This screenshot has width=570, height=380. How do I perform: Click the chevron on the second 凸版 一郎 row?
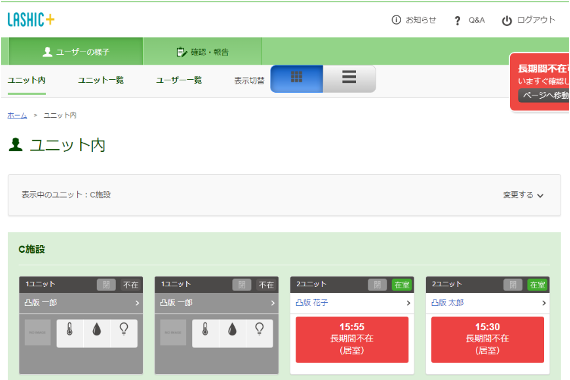(x=273, y=303)
